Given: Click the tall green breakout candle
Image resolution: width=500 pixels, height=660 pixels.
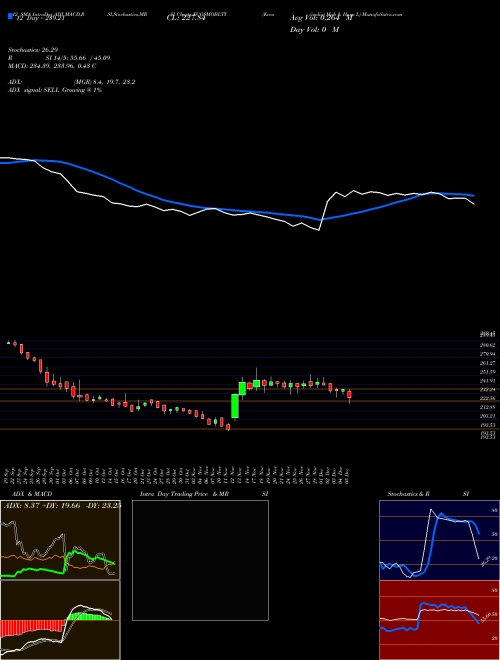Looking at the screenshot, I should (x=235, y=406).
